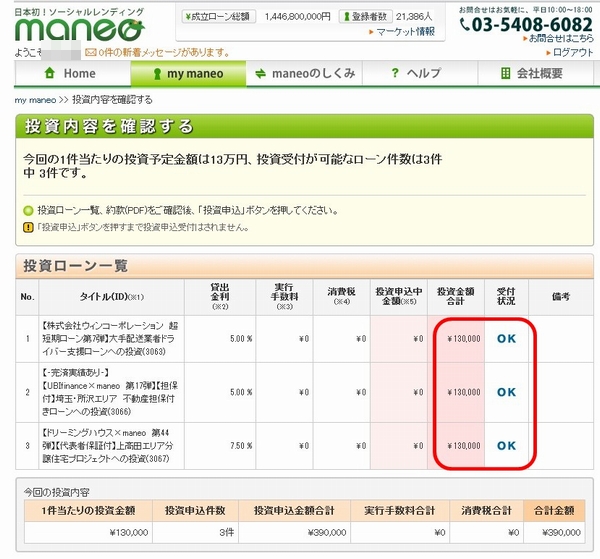Click the ¥130,000 amount for loan 3
This screenshot has height=559, width=600.
tap(464, 446)
